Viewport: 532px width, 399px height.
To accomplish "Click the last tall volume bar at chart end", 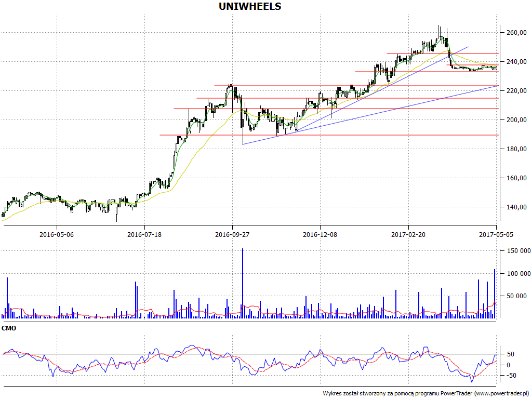I will [495, 294].
